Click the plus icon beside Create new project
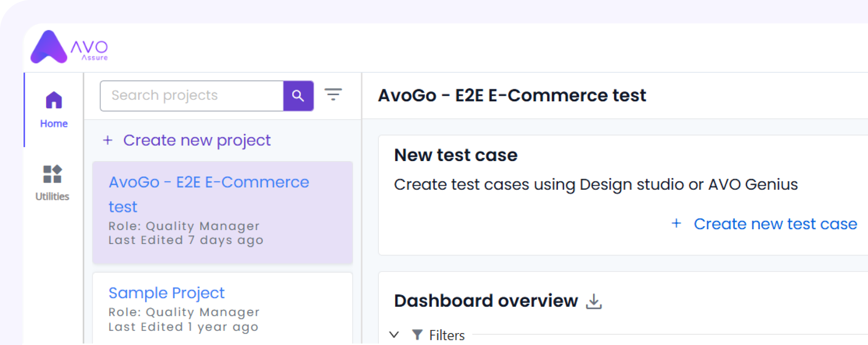This screenshot has height=345, width=868. point(107,140)
